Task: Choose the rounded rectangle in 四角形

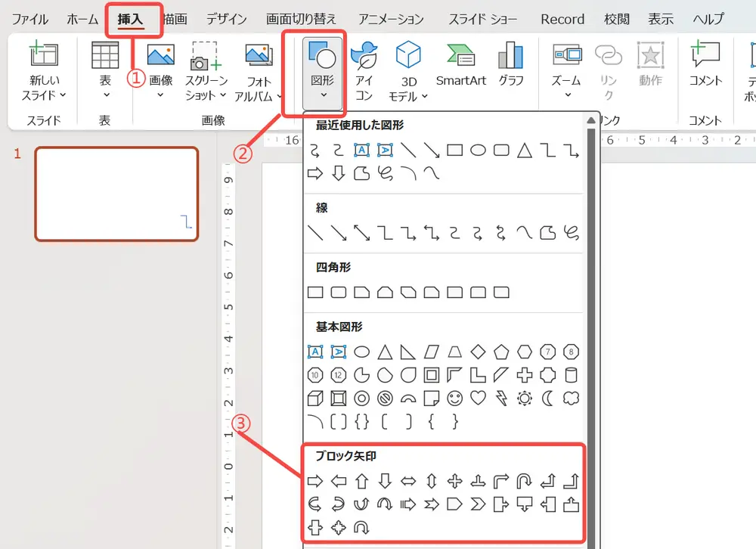Action: coord(339,293)
